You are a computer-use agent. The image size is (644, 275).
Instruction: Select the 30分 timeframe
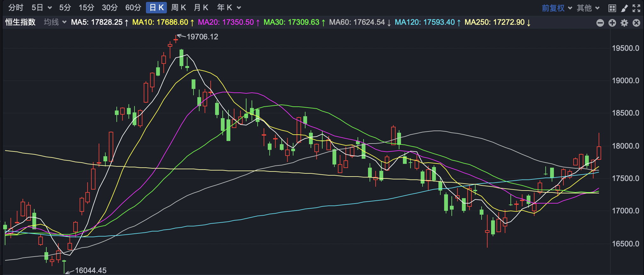click(x=110, y=8)
